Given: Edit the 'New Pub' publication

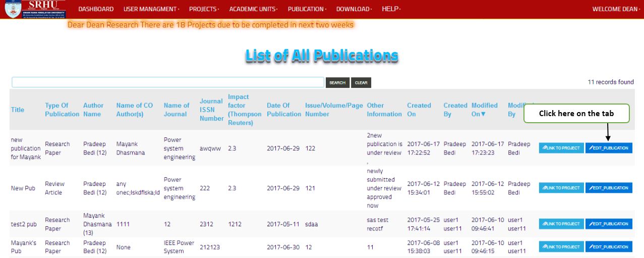Looking at the screenshot, I should pos(609,188).
